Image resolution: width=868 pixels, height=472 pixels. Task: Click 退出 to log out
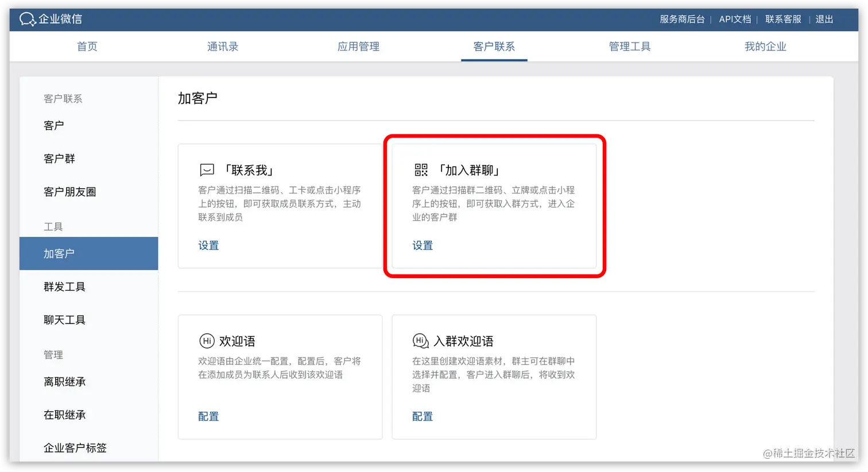pos(824,19)
